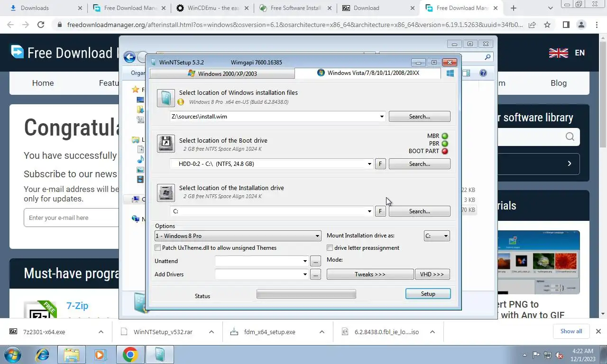This screenshot has height=364, width=607.
Task: Expand the Installation drive C: dropdown
Action: [x=369, y=211]
